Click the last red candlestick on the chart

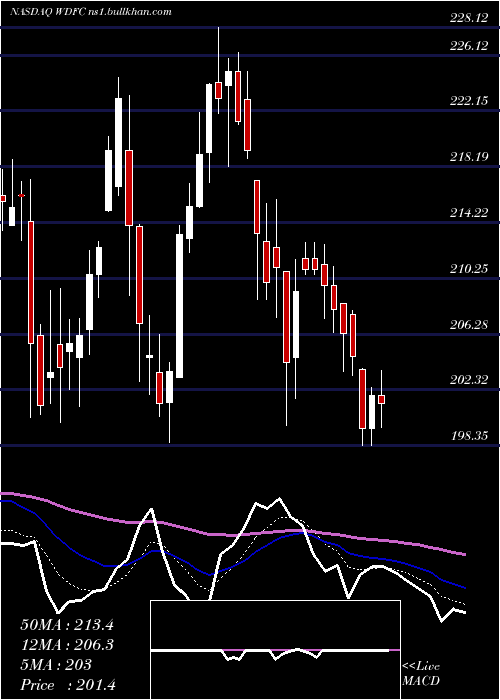tap(382, 400)
